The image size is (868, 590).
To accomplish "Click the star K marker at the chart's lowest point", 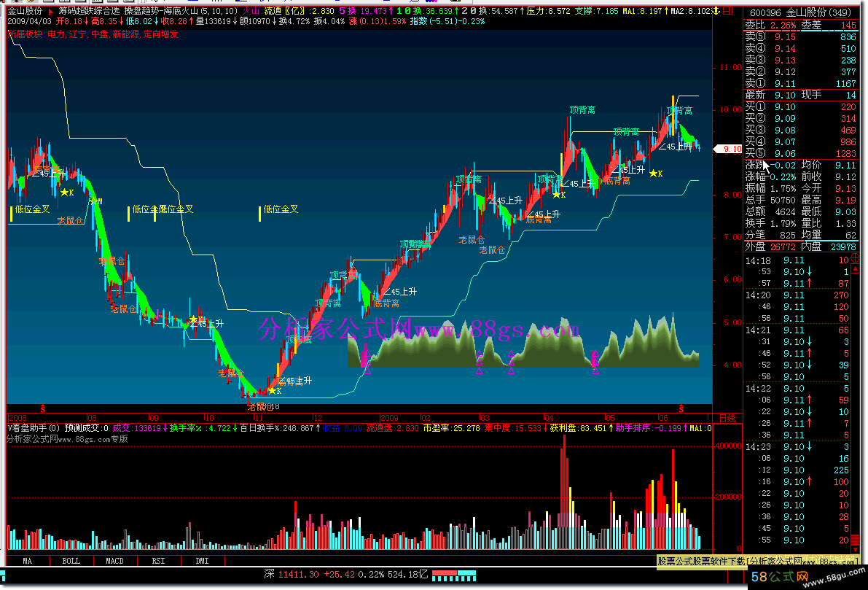I will [x=275, y=391].
